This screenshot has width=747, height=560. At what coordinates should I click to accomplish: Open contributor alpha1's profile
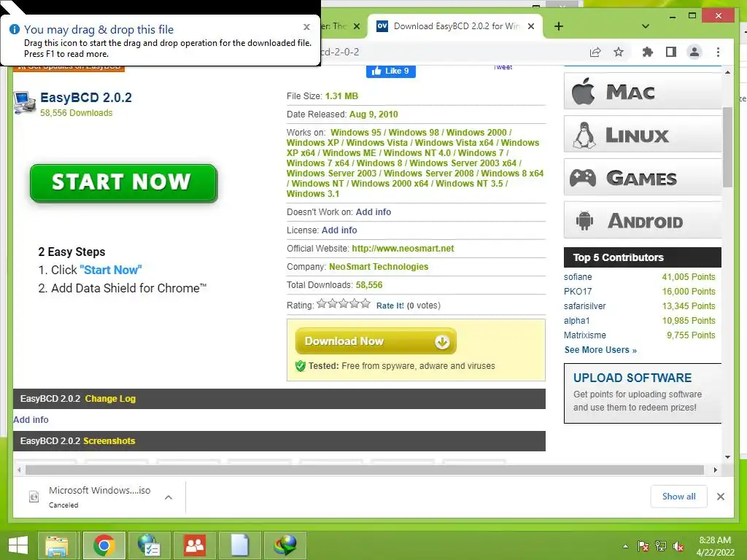click(x=577, y=321)
